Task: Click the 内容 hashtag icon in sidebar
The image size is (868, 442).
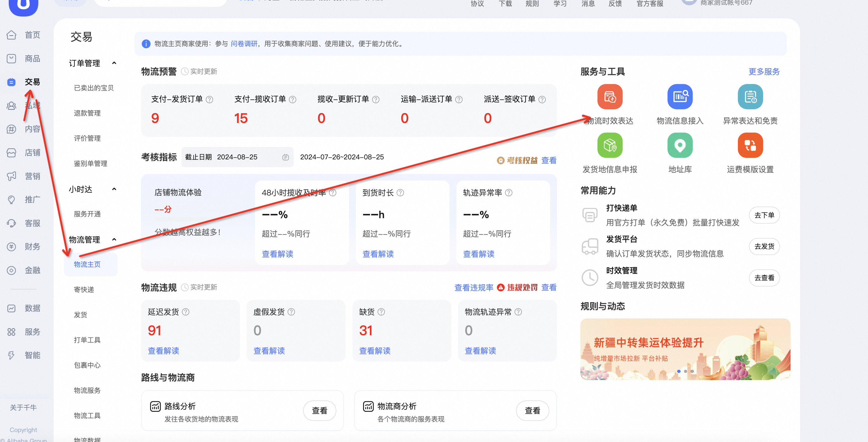Action: [12, 129]
